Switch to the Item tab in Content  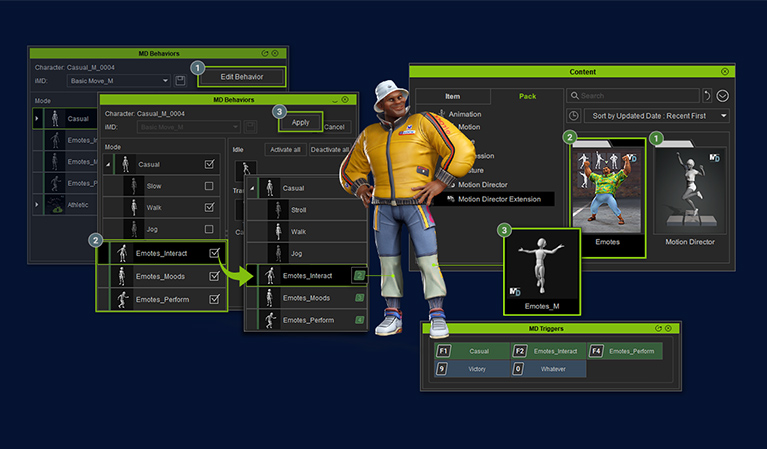pyautogui.click(x=452, y=96)
